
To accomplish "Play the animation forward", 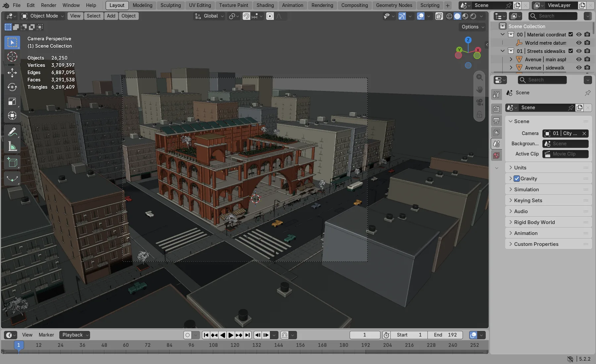I will [231, 335].
